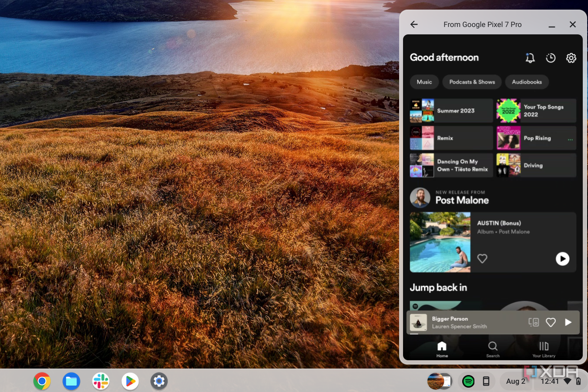This screenshot has width=588, height=392.
Task: Open Bigger Person now playing bar
Action: coord(493,322)
